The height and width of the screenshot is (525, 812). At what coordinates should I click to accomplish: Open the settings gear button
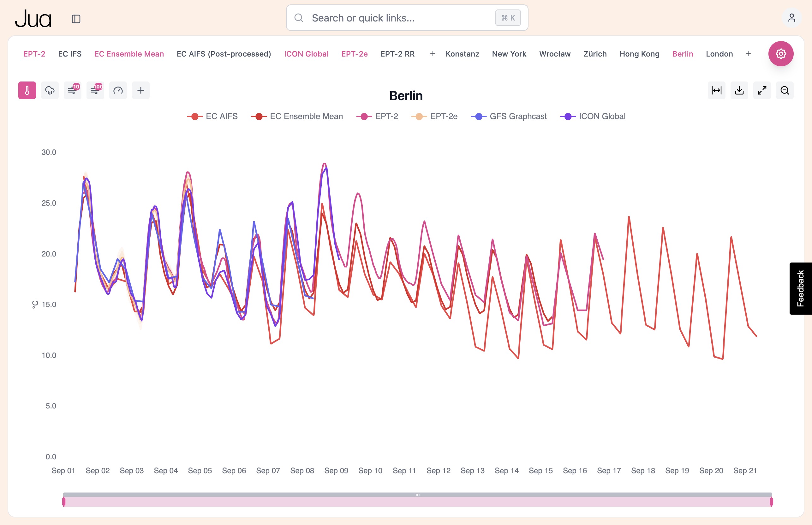click(781, 53)
